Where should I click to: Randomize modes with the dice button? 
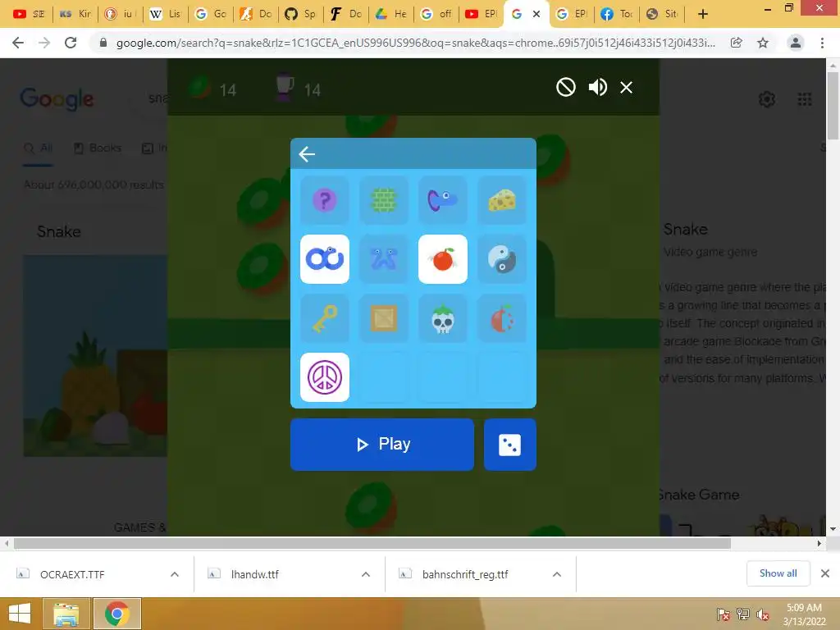(510, 445)
